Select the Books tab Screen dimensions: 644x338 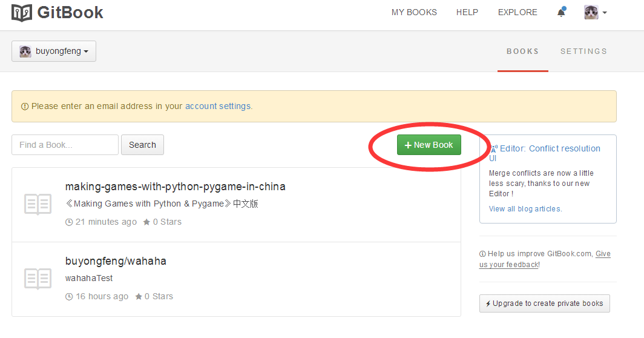522,51
